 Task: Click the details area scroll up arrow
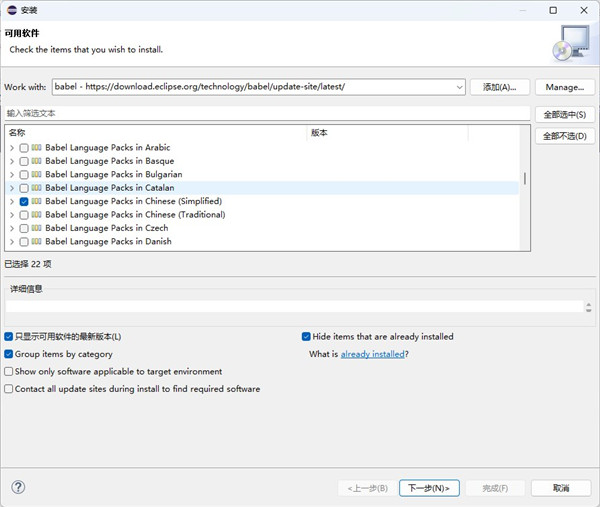pyautogui.click(x=589, y=304)
